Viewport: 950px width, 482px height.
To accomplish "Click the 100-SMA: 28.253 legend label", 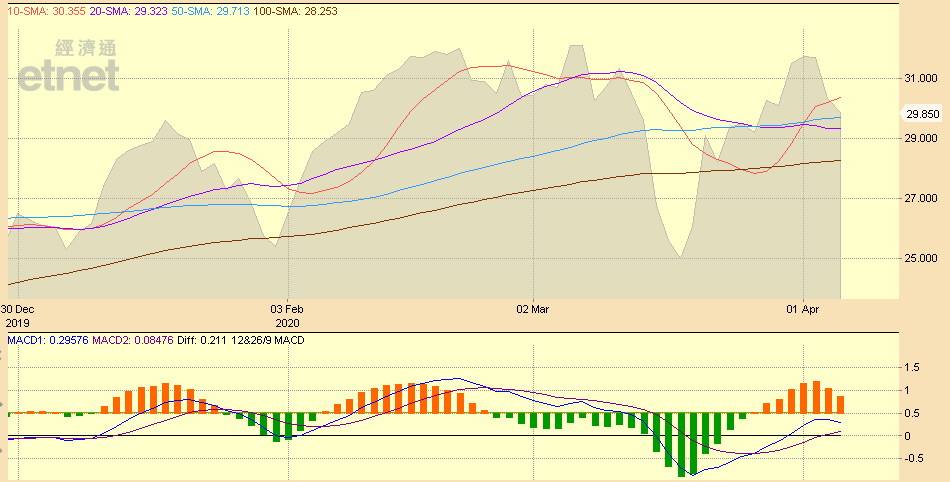I will [295, 11].
